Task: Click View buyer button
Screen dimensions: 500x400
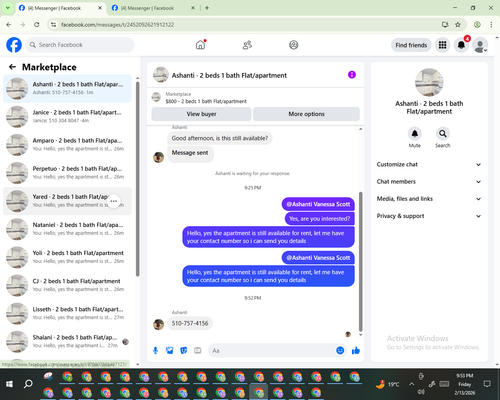Action: coord(201,114)
